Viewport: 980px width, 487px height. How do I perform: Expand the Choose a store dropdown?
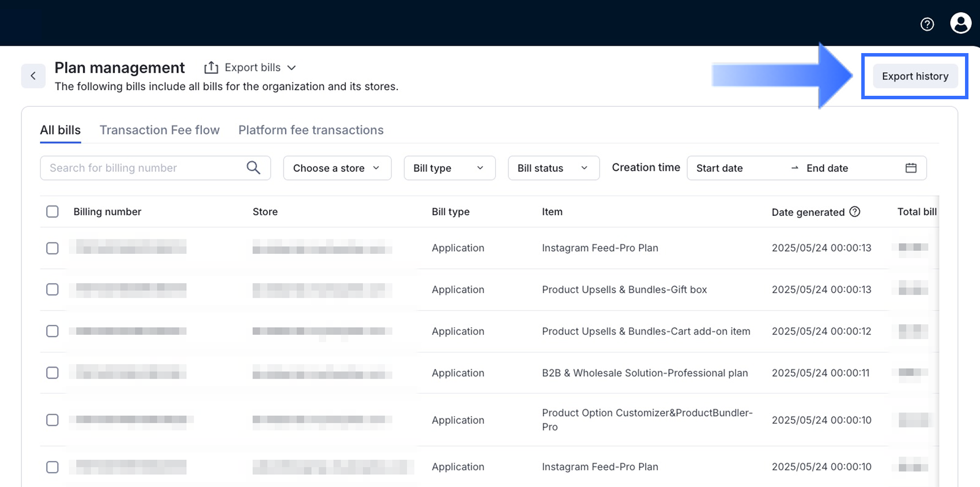point(337,168)
